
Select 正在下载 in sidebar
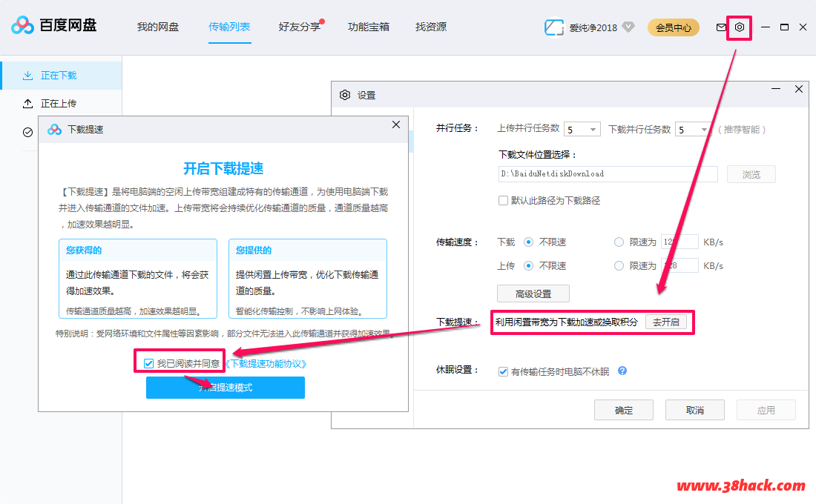point(59,76)
